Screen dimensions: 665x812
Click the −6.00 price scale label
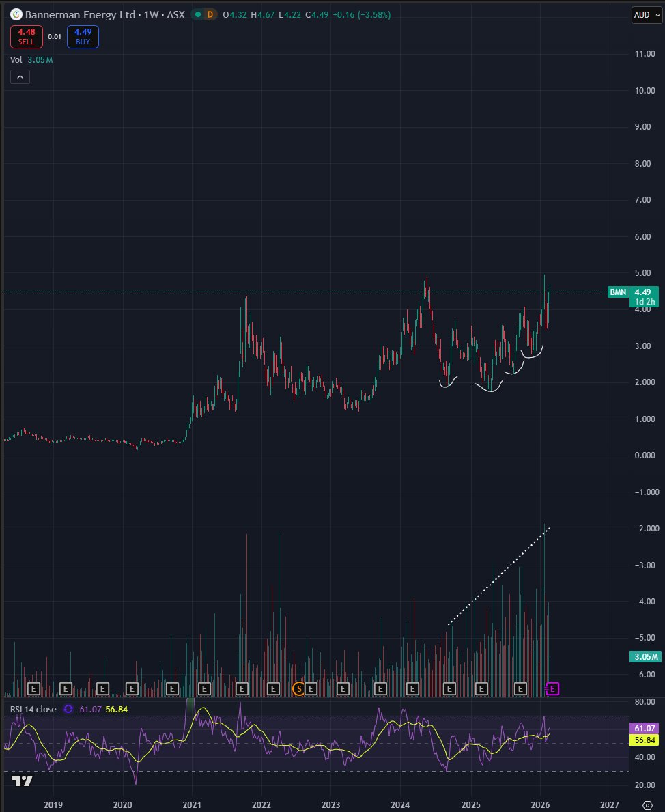645,674
